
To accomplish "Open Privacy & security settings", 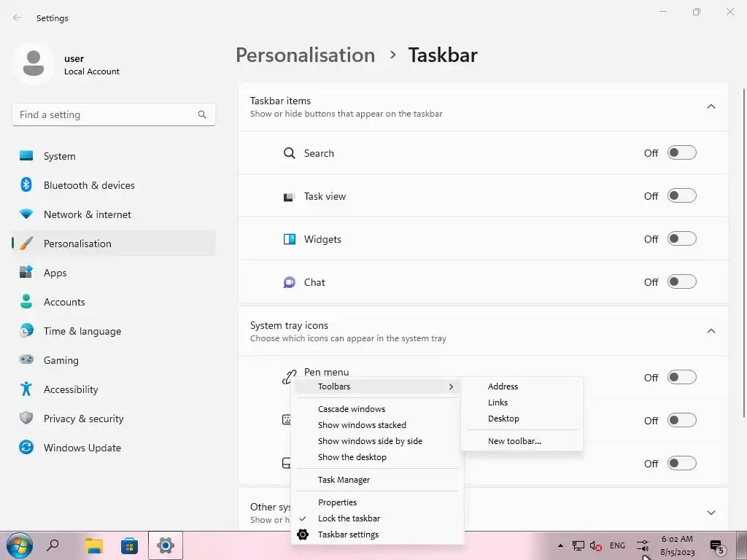I will point(113,419).
